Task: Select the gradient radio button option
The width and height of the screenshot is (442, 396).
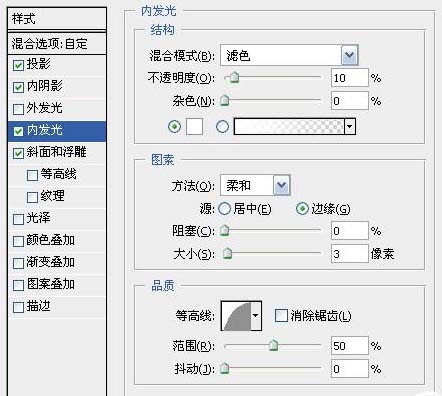Action: tap(222, 127)
